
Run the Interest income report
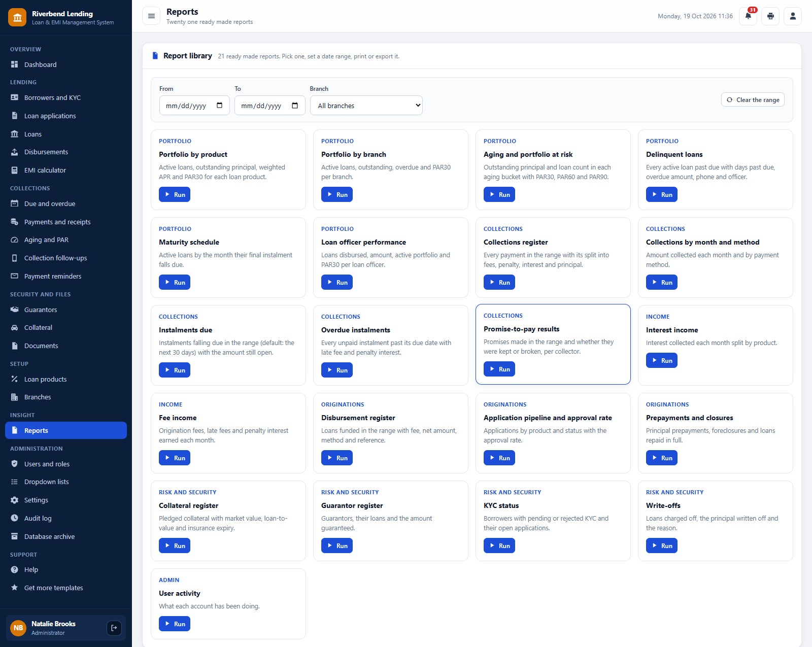662,360
